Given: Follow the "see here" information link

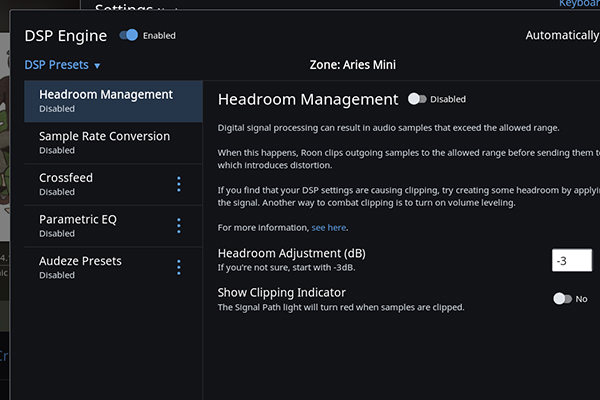Looking at the screenshot, I should tap(329, 227).
